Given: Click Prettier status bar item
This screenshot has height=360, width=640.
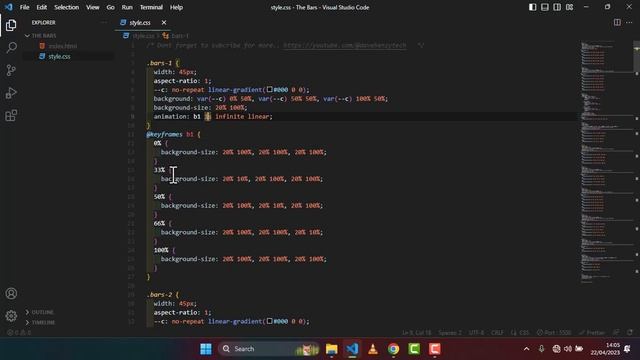Looking at the screenshot, I should point(592,332).
